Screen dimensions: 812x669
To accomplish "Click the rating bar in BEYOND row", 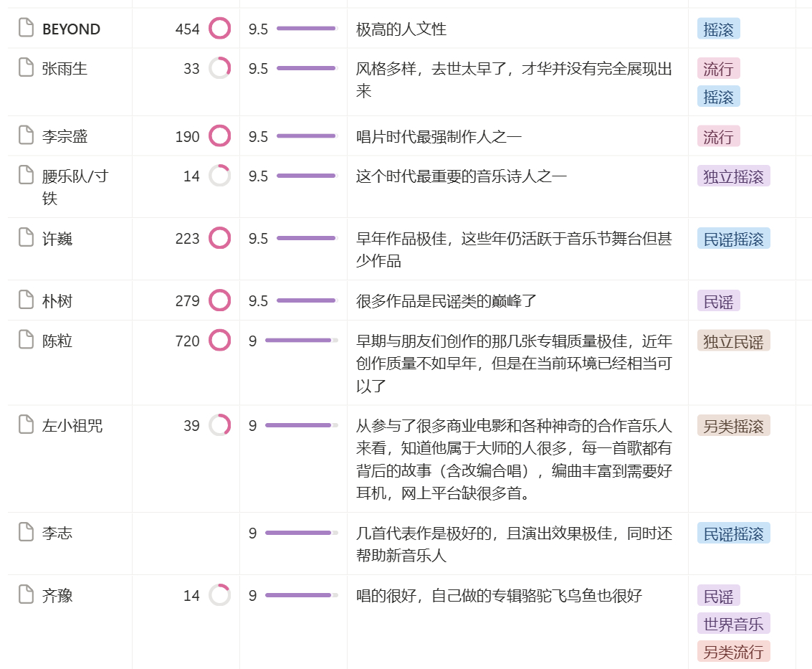I will (307, 28).
